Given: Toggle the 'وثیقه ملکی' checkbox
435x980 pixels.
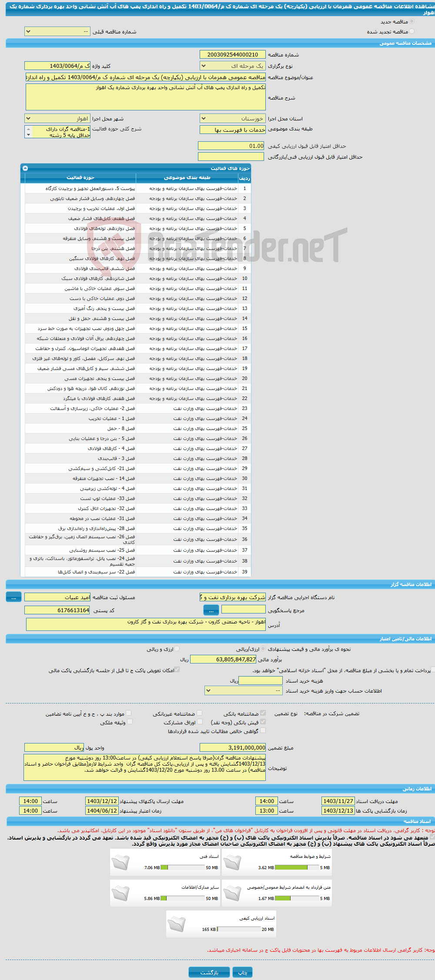Looking at the screenshot, I should 130,722.
